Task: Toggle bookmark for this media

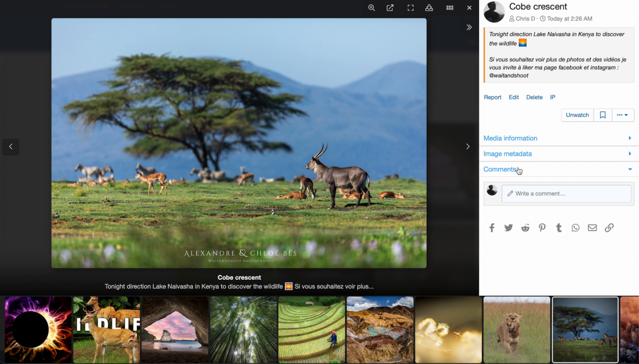Action: click(x=603, y=115)
